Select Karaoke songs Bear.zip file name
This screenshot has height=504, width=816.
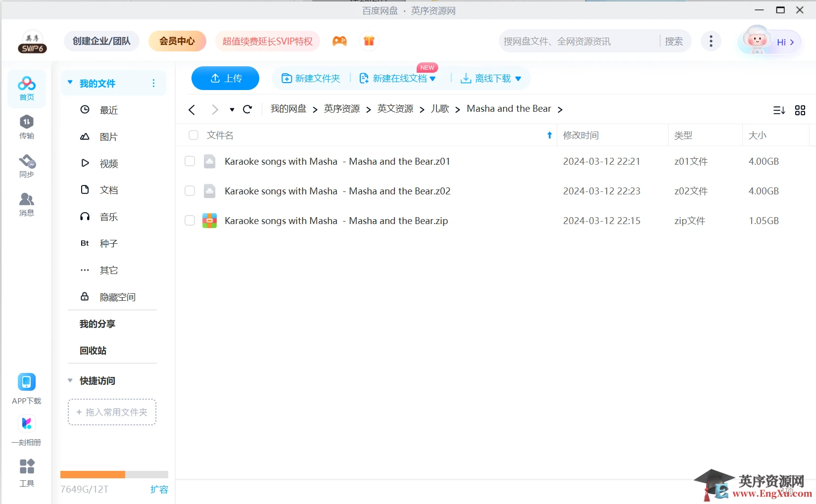(x=336, y=221)
